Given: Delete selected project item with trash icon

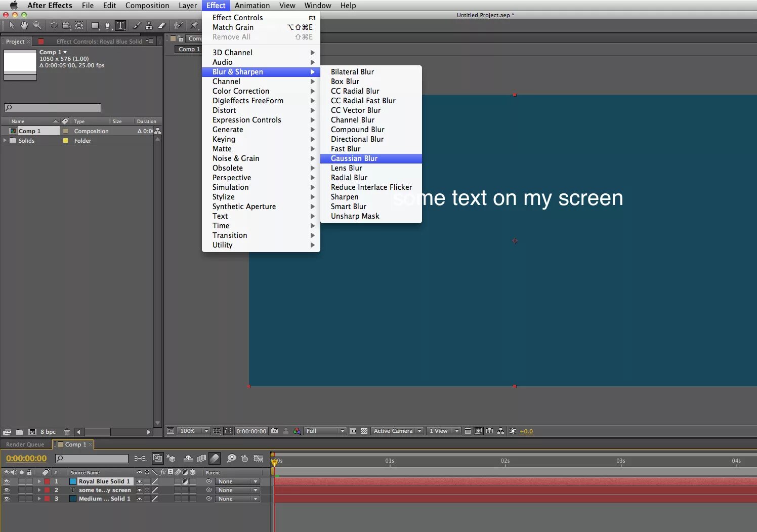Looking at the screenshot, I should (67, 432).
